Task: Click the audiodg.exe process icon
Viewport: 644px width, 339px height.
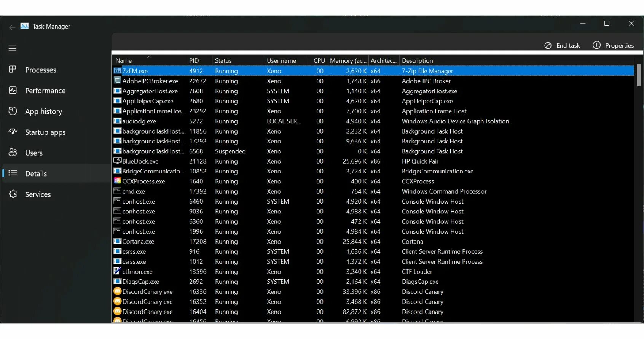Action: pos(118,121)
